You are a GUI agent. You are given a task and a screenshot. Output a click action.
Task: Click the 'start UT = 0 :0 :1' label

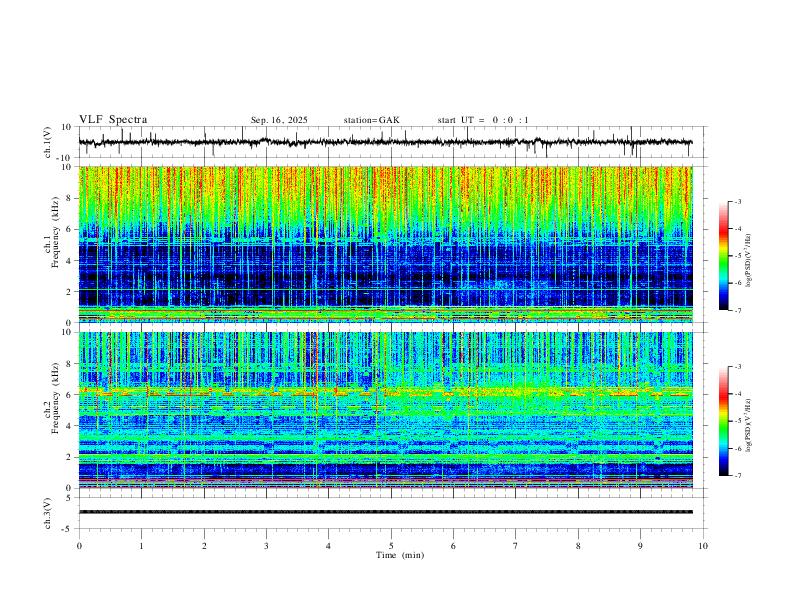[483, 120]
